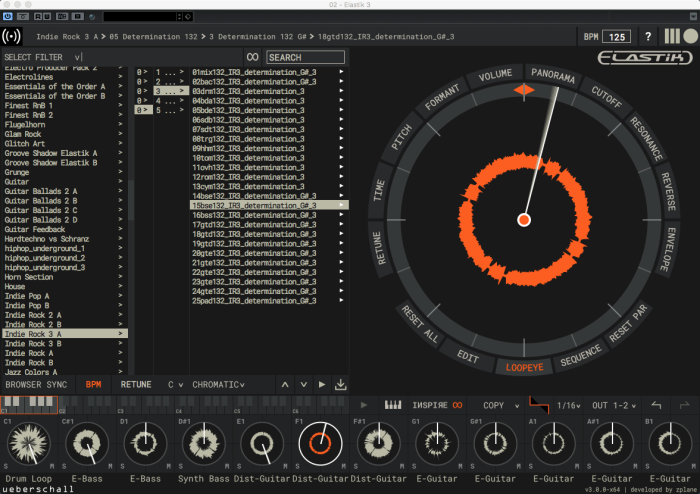Click the keyboard keys icon
The image size is (700, 494).
coord(393,405)
